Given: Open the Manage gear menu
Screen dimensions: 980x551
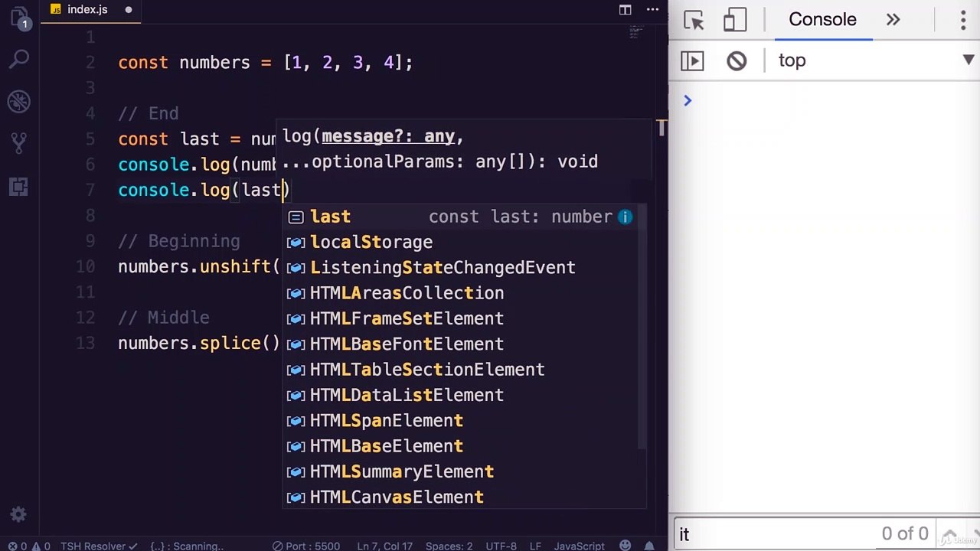Looking at the screenshot, I should 19,515.
